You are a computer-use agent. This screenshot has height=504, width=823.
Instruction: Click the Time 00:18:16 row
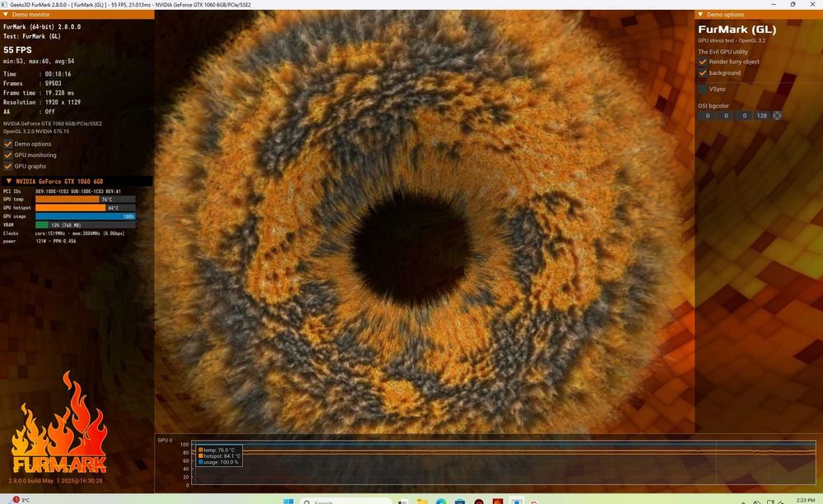tap(37, 74)
